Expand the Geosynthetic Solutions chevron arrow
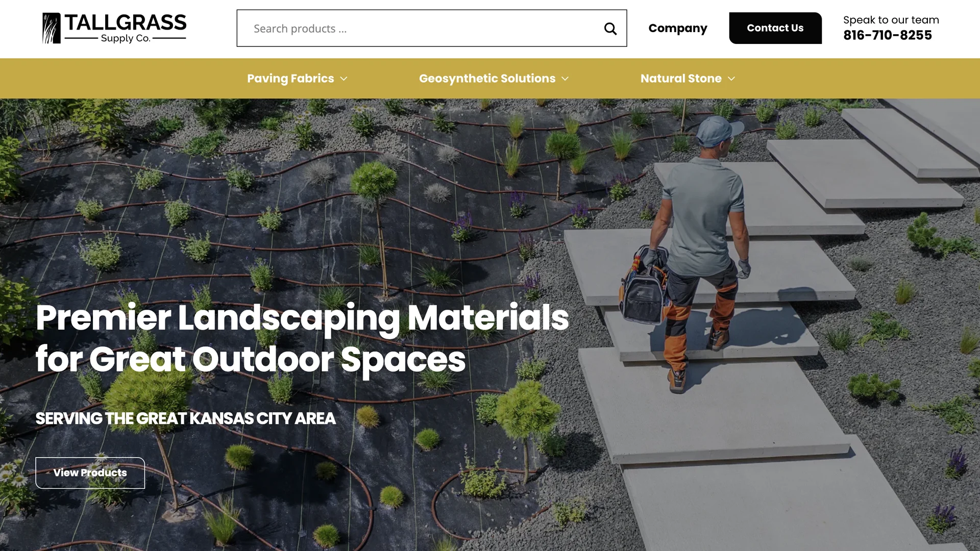Screen dimensions: 980x551 click(x=565, y=79)
